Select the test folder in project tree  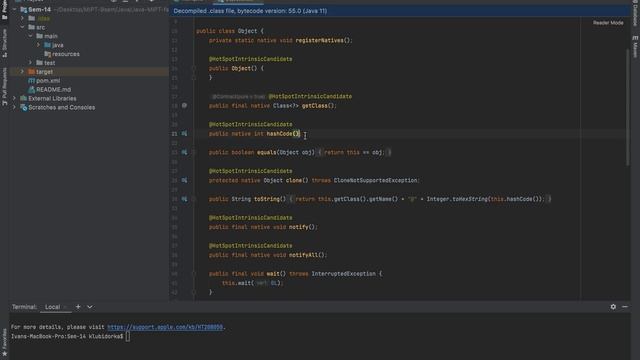[89, 63]
